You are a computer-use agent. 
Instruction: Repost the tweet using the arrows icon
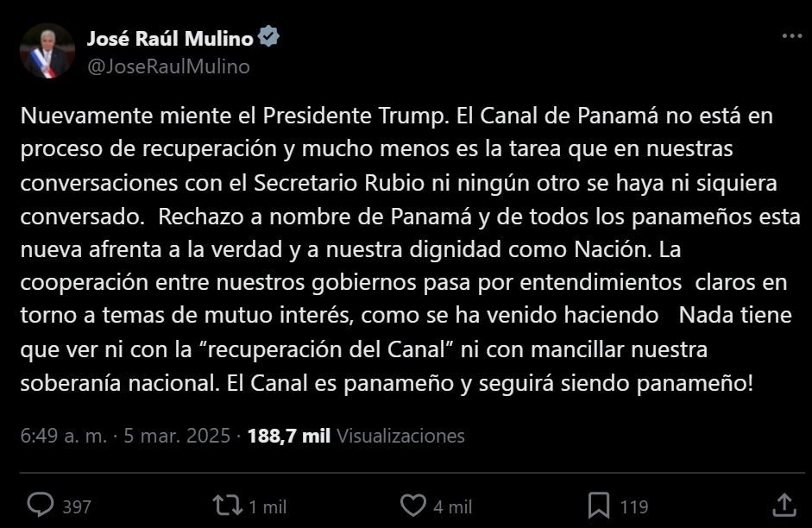tap(227, 505)
